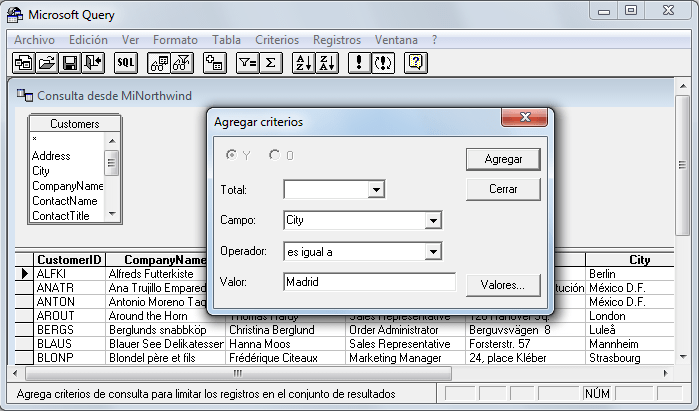The height and width of the screenshot is (411, 699).
Task: Click the Criteria Equals filter icon
Action: 247,63
